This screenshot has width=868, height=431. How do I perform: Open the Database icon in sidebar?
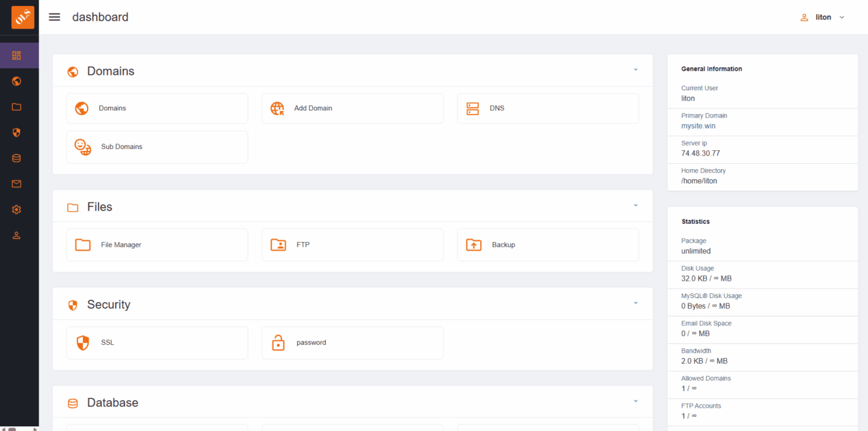tap(16, 158)
